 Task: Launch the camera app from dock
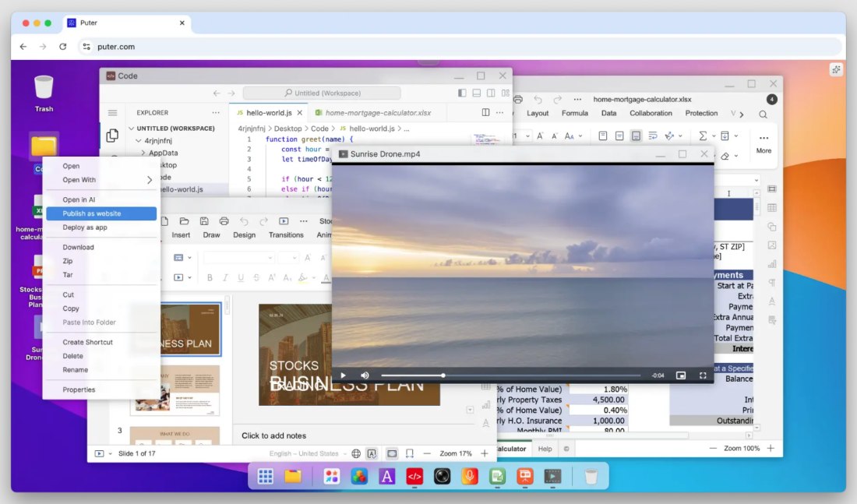[x=442, y=477]
